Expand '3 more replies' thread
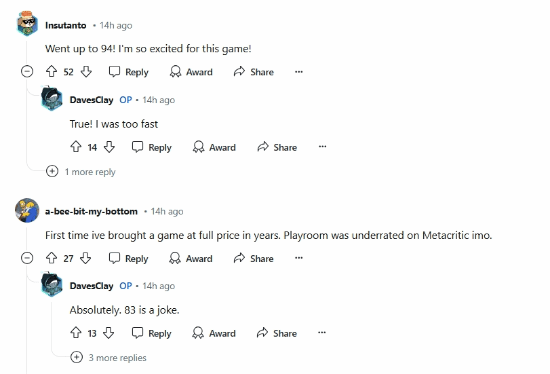550x374 pixels. pyautogui.click(x=109, y=358)
